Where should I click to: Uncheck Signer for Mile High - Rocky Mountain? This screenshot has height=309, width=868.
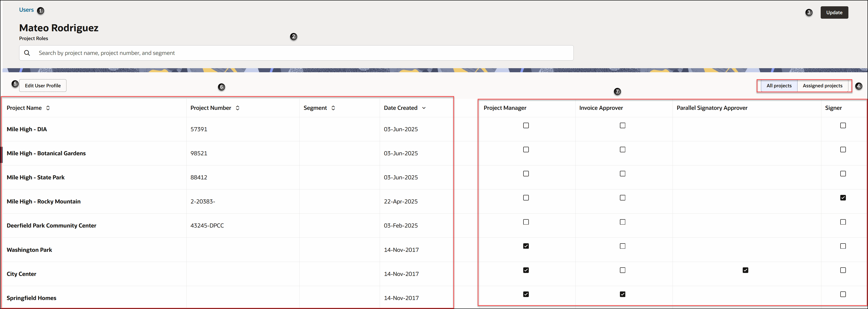pyautogui.click(x=843, y=198)
